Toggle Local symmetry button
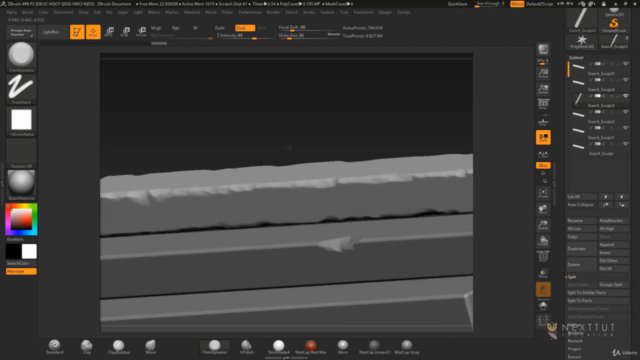 pos(543,138)
